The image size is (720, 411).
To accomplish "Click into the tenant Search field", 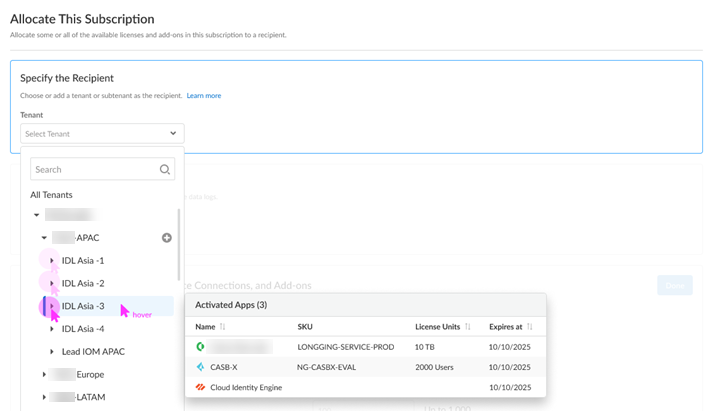I will 95,170.
